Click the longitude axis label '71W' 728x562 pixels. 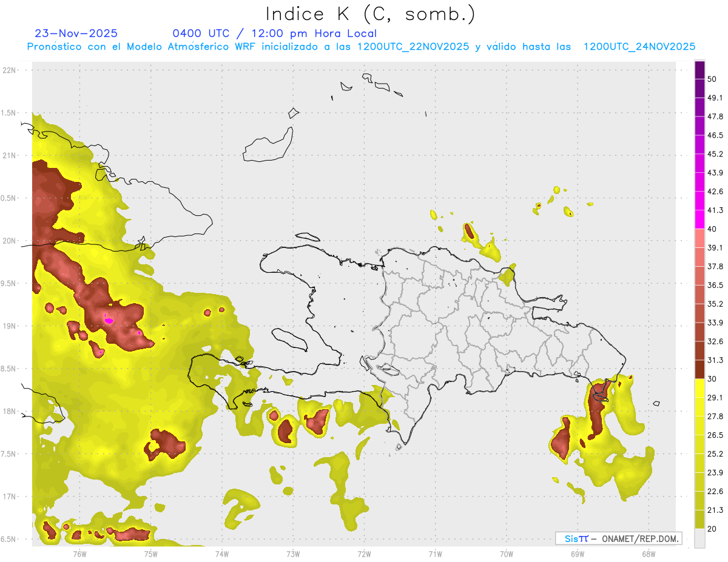pyautogui.click(x=435, y=554)
